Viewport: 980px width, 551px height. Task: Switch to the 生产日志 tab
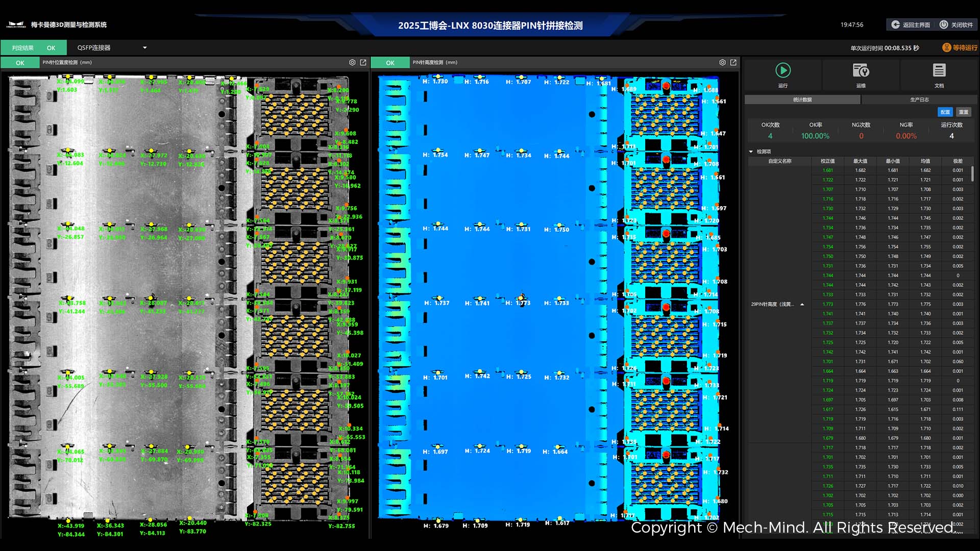[919, 99]
